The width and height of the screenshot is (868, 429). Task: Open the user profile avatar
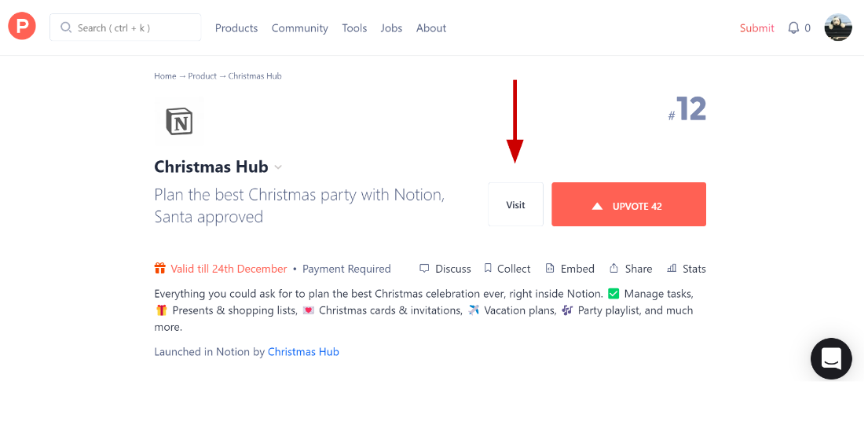pos(837,27)
